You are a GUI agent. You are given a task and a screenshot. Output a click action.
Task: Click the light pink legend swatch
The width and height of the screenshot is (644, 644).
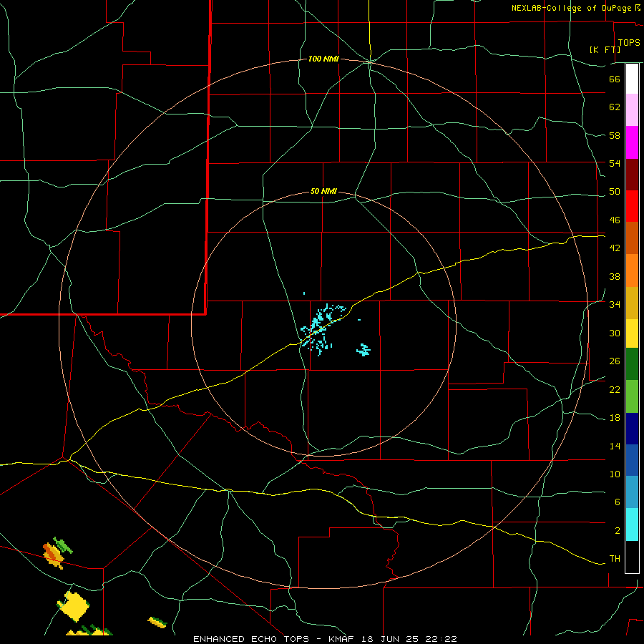click(632, 110)
